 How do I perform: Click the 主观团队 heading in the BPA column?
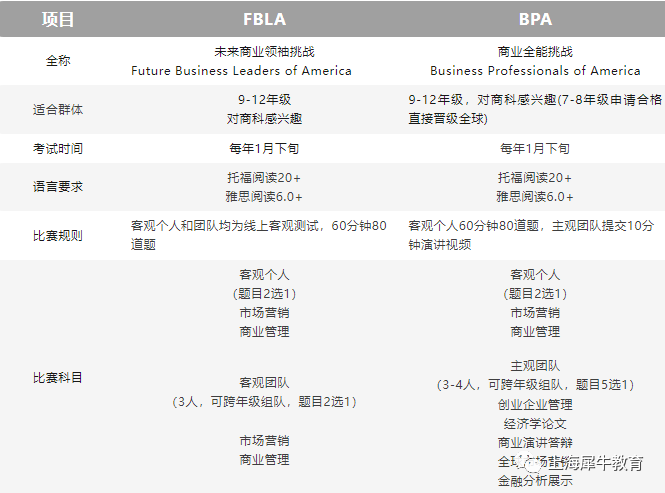click(x=535, y=366)
